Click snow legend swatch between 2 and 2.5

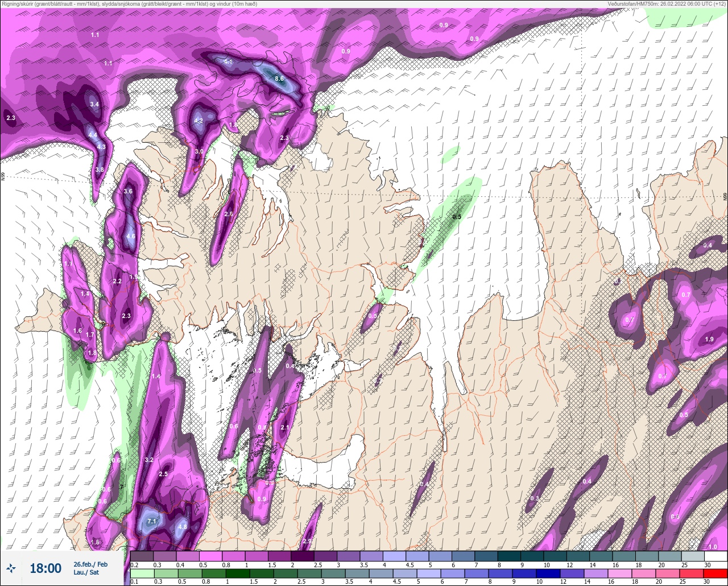pyautogui.click(x=303, y=556)
